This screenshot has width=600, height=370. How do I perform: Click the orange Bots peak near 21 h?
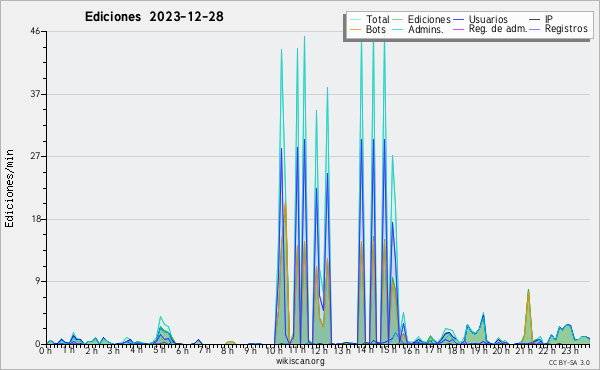point(528,293)
